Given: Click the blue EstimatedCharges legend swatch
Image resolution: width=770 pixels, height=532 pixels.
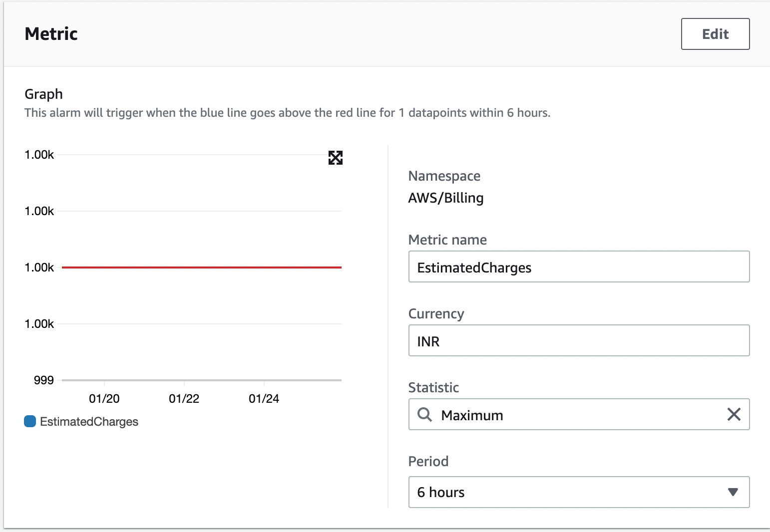Looking at the screenshot, I should (x=30, y=421).
